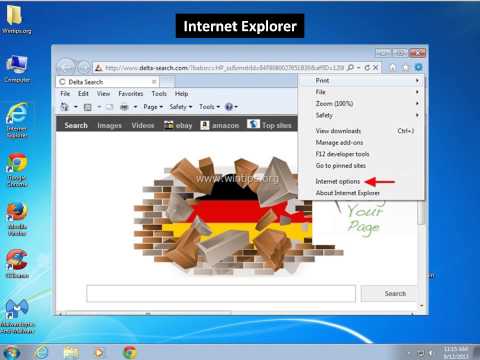Viewport: 480px width, 360px height.
Task: Click the amazon icon link on page
Action: click(220, 125)
